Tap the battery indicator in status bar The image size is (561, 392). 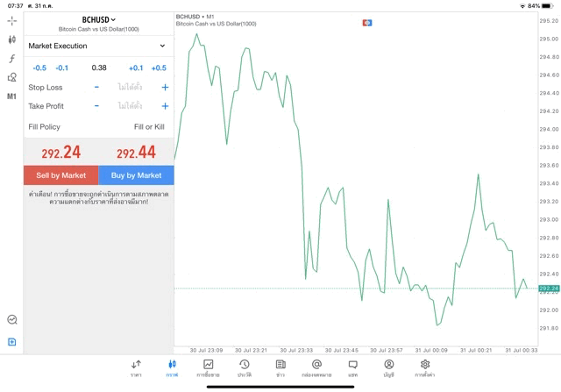point(547,6)
